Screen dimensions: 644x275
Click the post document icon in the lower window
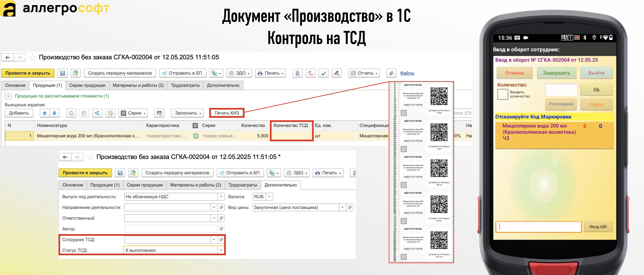coord(133,173)
